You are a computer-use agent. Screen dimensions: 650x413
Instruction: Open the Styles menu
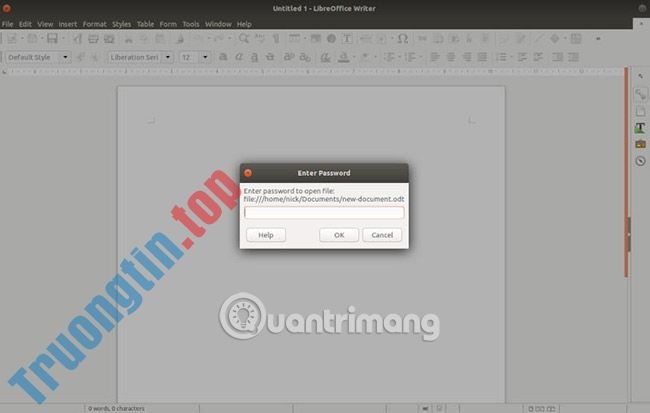pyautogui.click(x=121, y=24)
